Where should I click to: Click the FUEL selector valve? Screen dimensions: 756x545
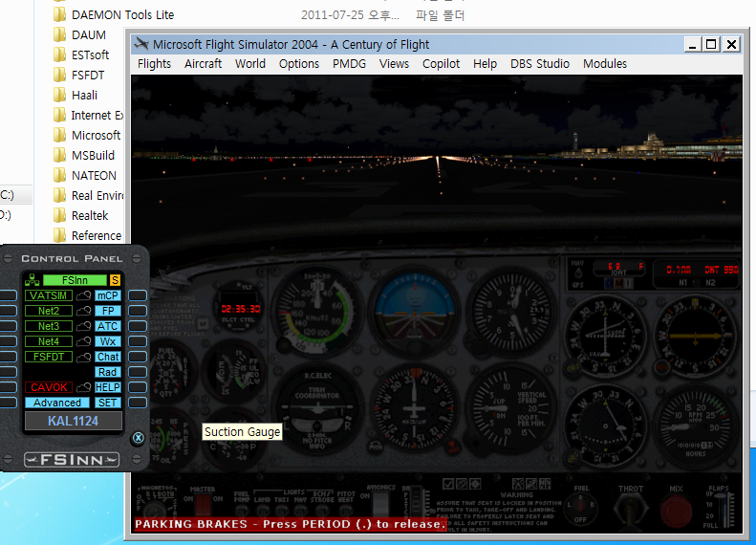coord(581,507)
